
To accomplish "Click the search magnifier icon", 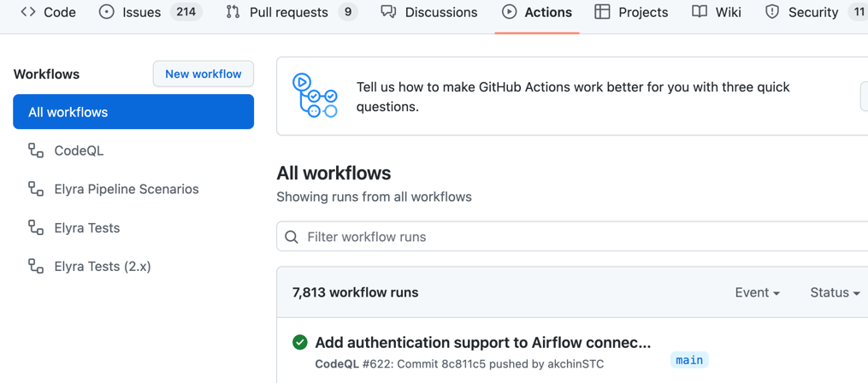I will (291, 238).
